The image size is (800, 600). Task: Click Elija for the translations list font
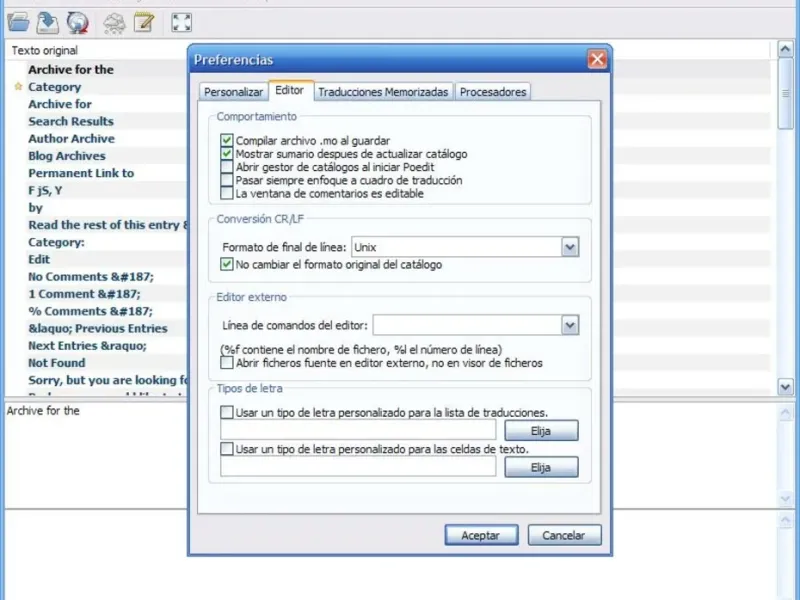coord(541,431)
